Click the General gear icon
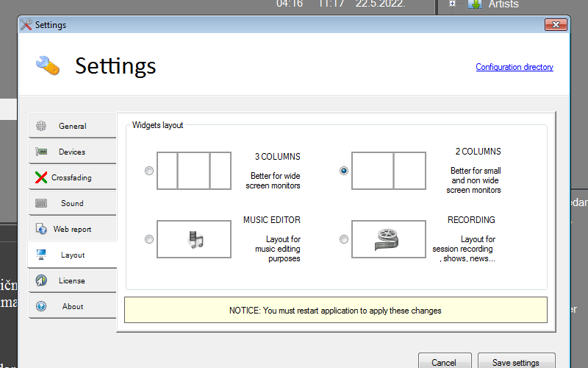588x368 pixels. coord(41,126)
